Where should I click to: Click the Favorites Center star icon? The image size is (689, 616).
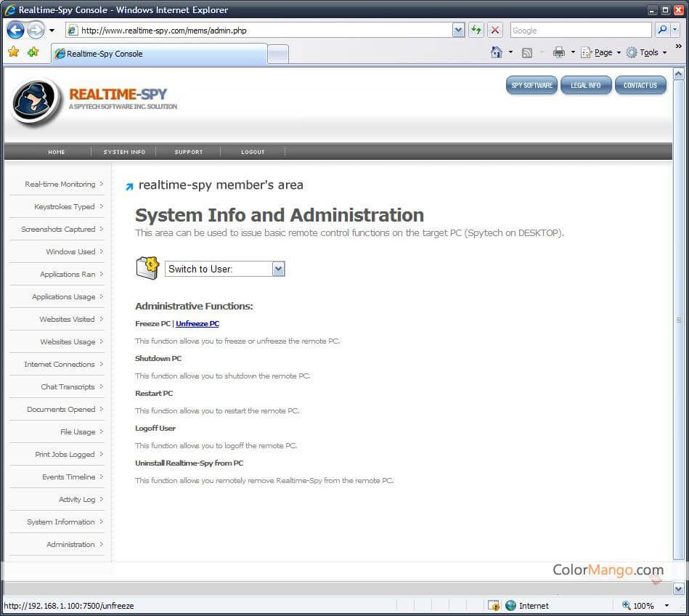pos(14,52)
